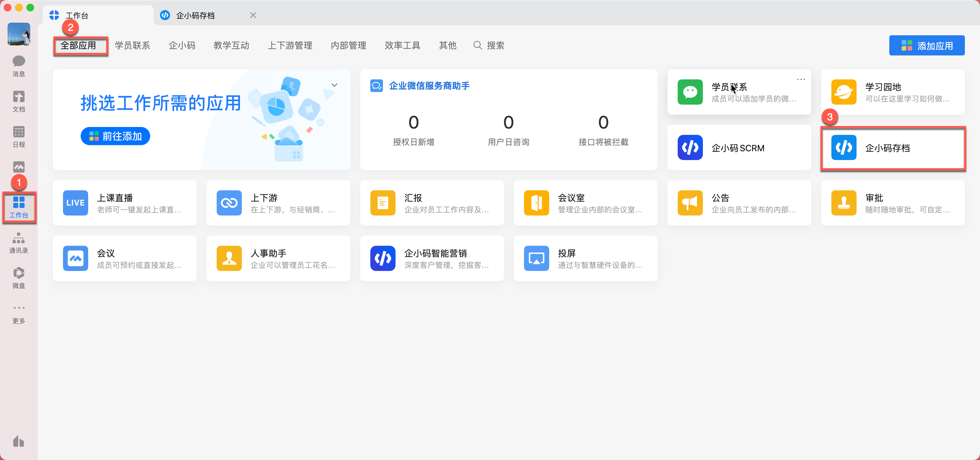
Task: Click the 企小码 SCRM card label
Action: [738, 148]
